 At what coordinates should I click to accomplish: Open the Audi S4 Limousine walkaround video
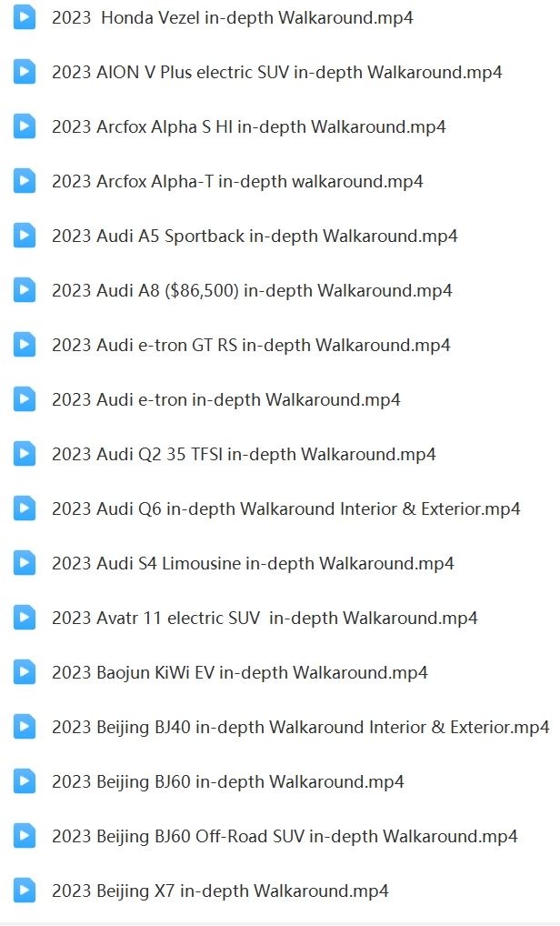tap(253, 563)
